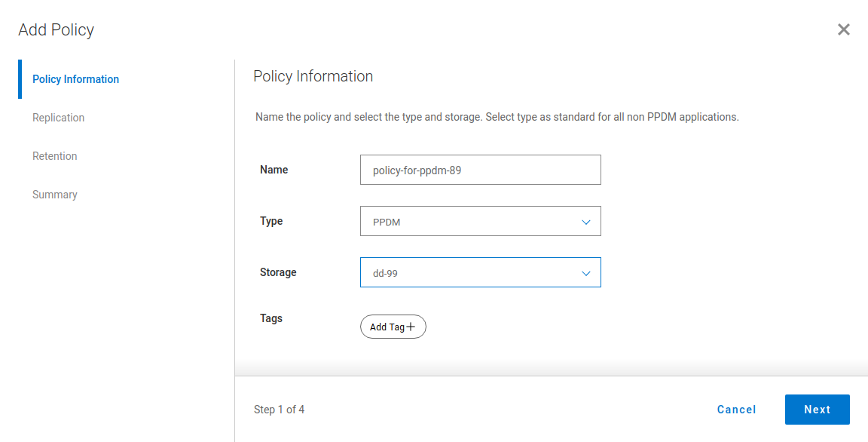Switch to the Retention step

pos(54,156)
